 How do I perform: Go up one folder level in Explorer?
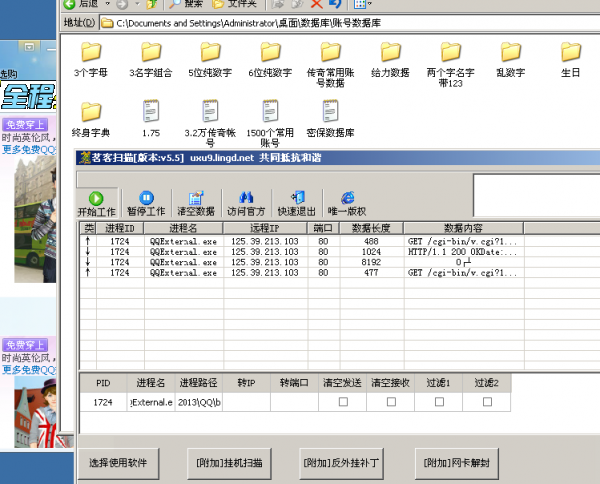152,4
